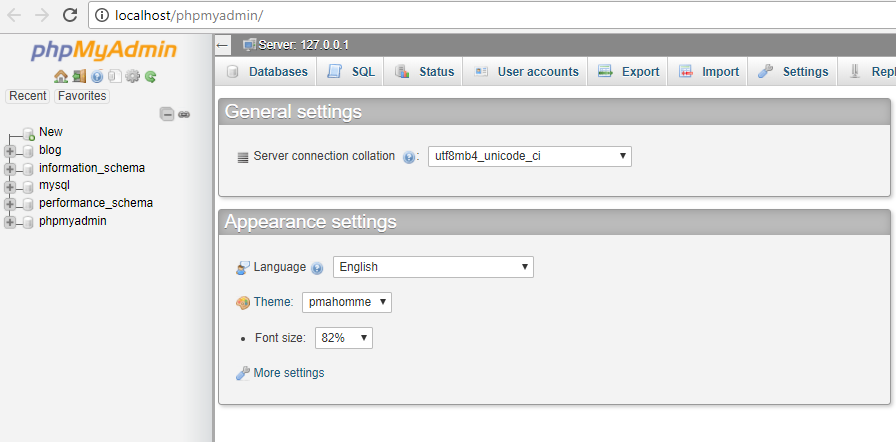Toggle the link with main panel icon

(183, 114)
